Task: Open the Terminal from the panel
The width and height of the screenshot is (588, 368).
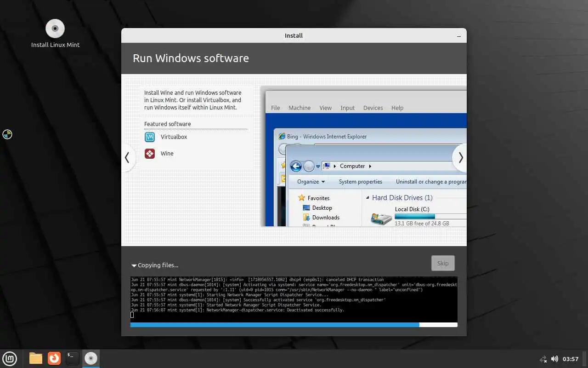Action: pos(73,358)
